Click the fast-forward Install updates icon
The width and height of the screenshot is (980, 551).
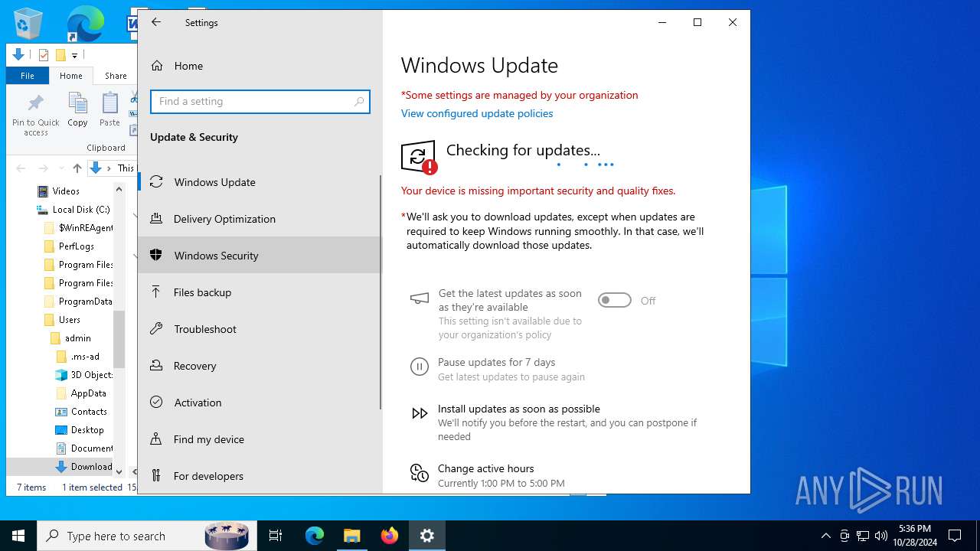point(420,414)
